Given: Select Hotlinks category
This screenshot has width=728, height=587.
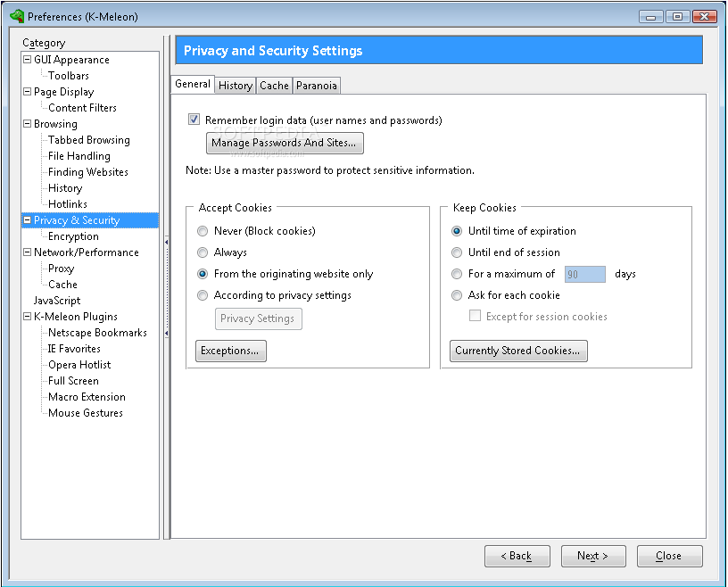Looking at the screenshot, I should pyautogui.click(x=67, y=204).
